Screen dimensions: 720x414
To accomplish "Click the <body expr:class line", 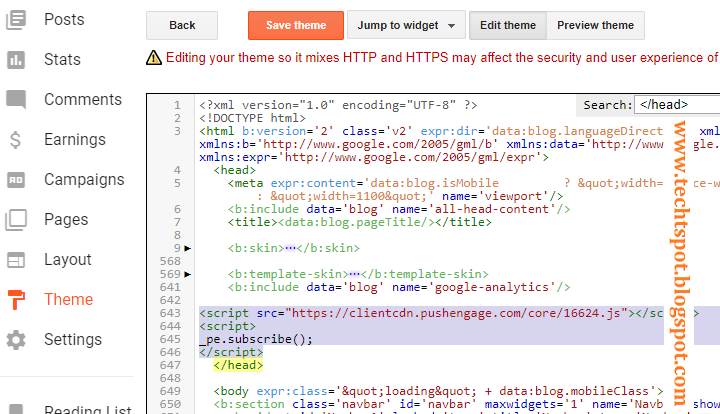I will pyautogui.click(x=439, y=392).
